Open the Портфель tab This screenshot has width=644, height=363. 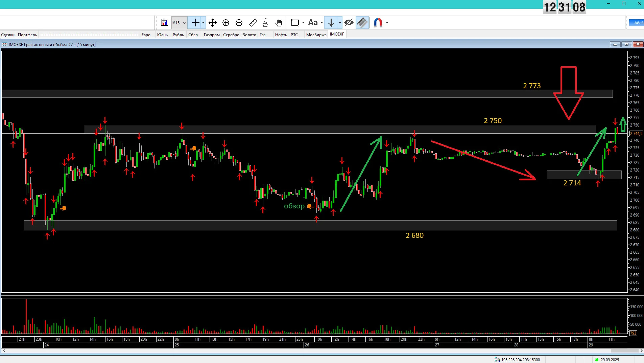pyautogui.click(x=27, y=35)
